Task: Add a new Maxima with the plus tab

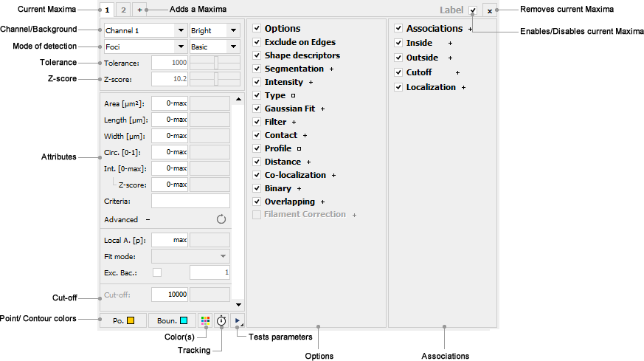Action: tap(140, 10)
